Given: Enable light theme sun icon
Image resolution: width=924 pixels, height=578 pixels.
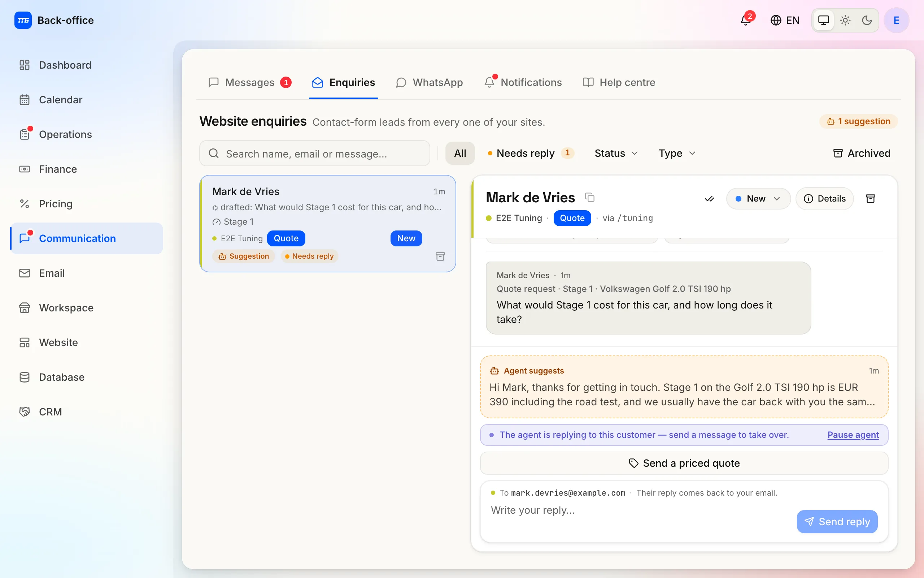Looking at the screenshot, I should [845, 20].
